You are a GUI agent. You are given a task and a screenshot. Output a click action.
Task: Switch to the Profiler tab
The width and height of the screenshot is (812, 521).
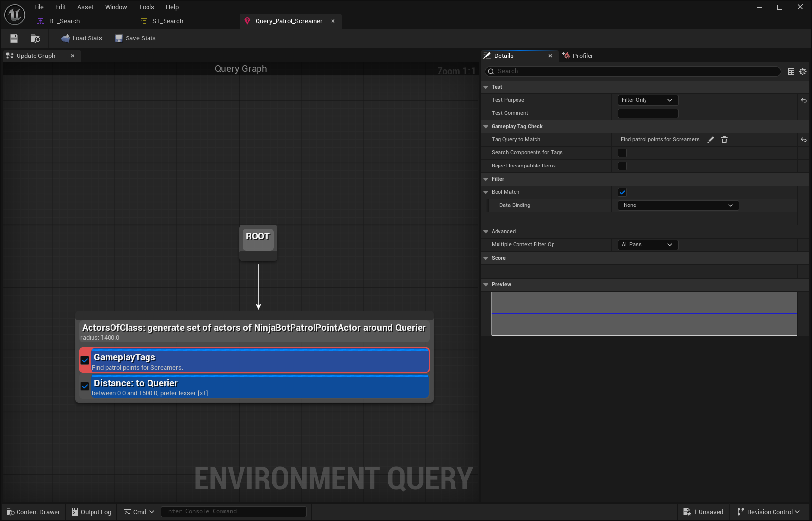click(x=582, y=56)
